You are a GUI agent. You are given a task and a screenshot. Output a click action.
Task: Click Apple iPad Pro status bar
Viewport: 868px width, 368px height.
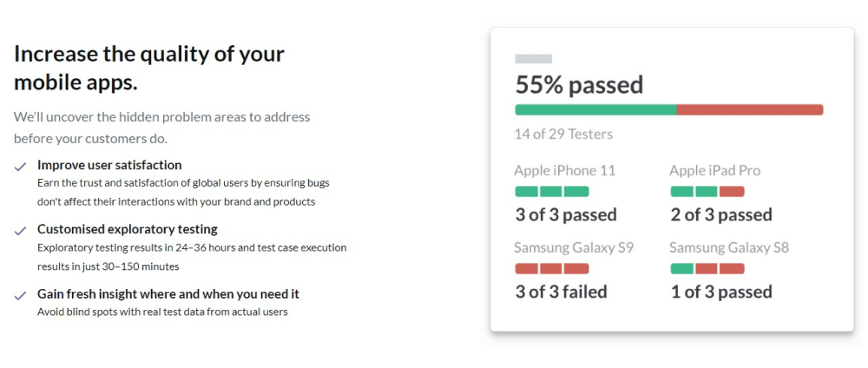coord(707,192)
